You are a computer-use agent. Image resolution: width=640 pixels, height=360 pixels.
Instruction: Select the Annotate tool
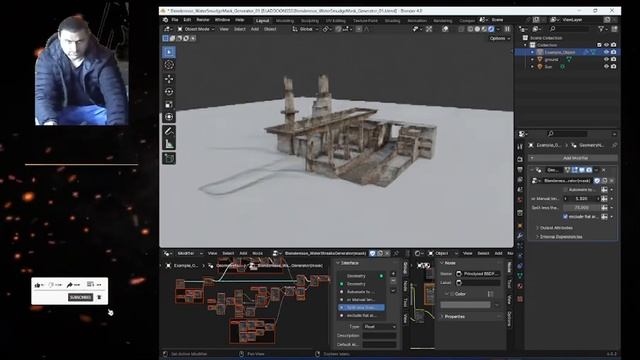pos(169,131)
